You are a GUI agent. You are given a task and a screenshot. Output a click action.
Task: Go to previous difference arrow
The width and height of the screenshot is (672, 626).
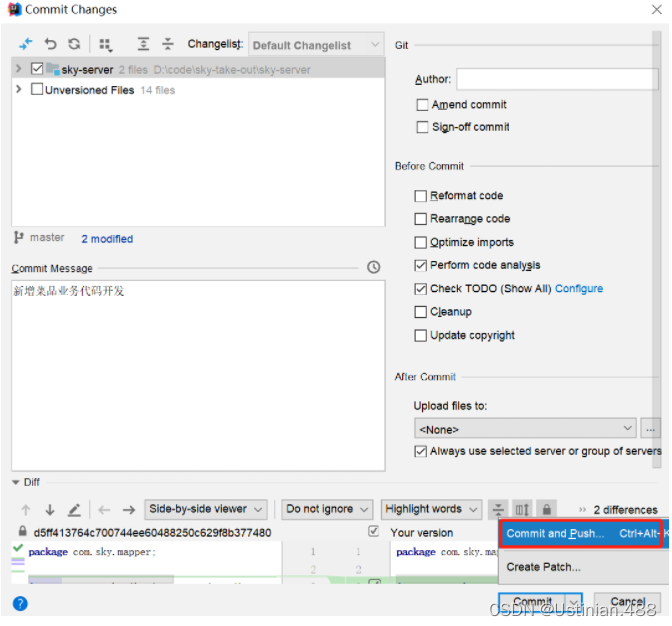pos(26,510)
